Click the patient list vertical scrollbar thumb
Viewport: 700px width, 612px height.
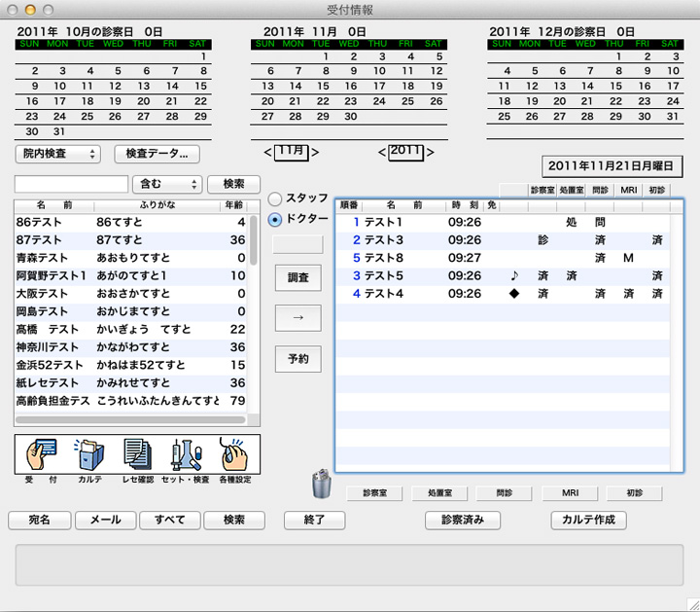click(x=253, y=240)
